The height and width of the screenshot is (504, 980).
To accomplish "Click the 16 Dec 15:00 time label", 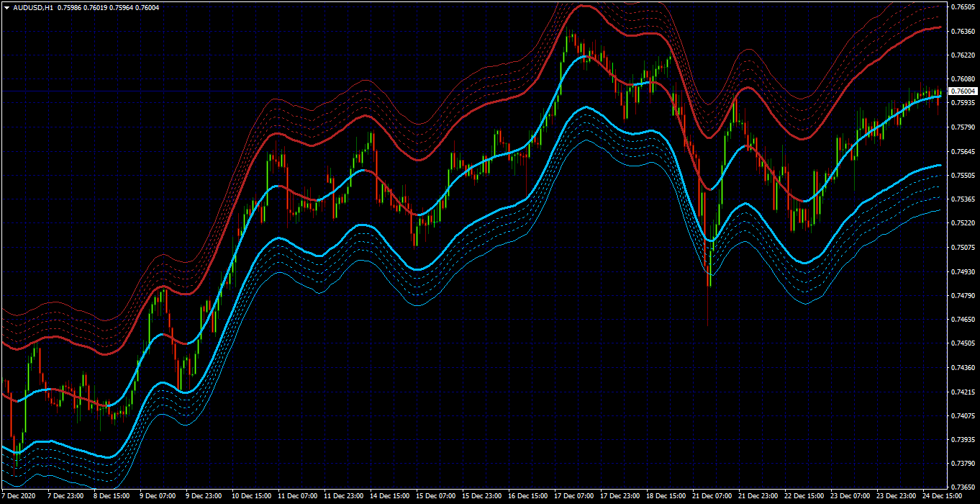I will [528, 496].
